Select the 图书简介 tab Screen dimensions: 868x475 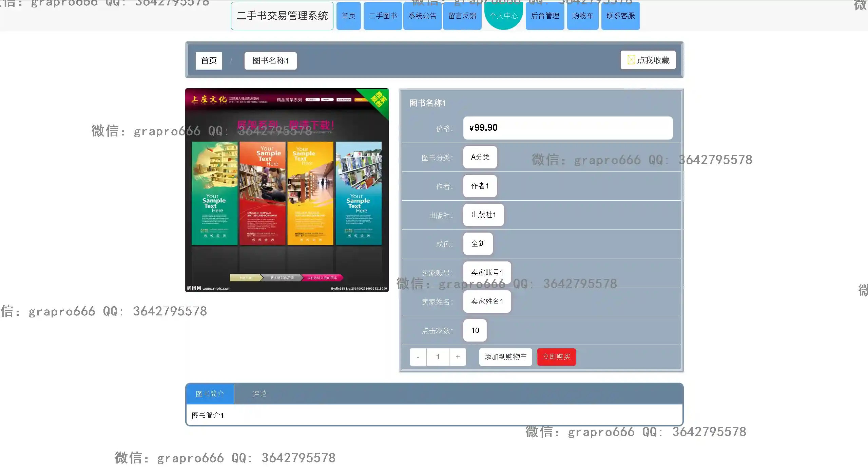(x=210, y=394)
